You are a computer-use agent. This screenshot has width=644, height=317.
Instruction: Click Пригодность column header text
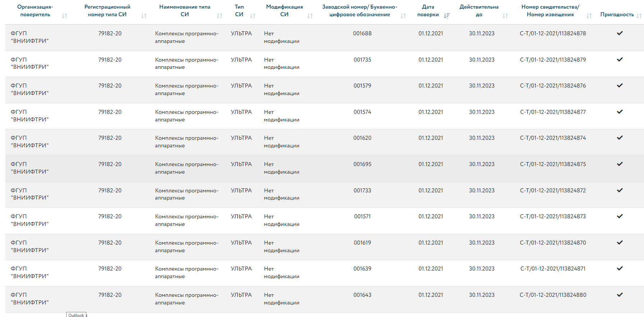(617, 14)
